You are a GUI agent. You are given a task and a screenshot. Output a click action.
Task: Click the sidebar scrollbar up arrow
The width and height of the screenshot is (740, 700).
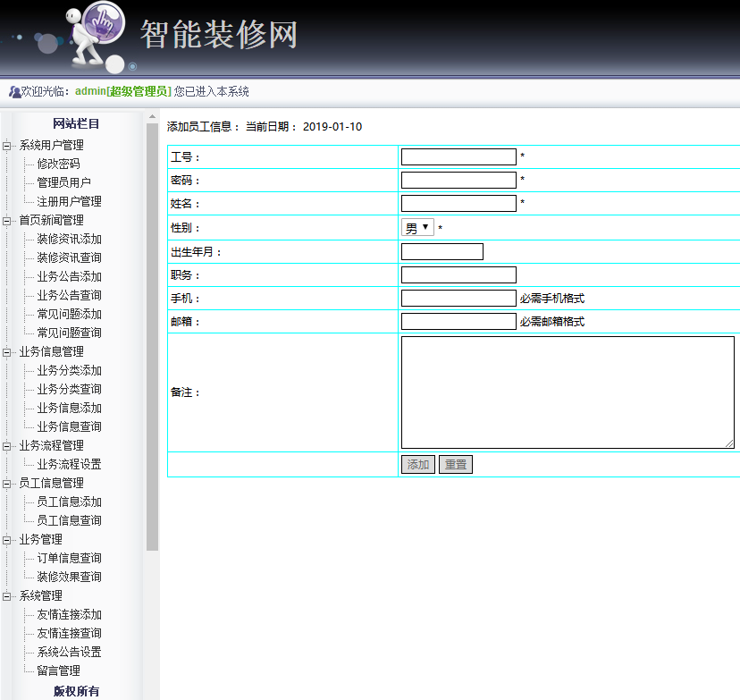152,116
